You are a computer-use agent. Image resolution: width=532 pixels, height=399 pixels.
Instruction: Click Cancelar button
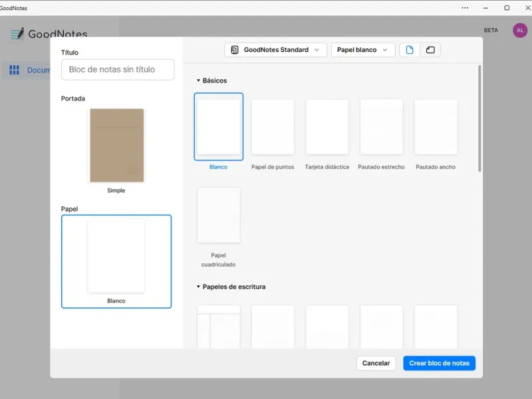point(376,363)
